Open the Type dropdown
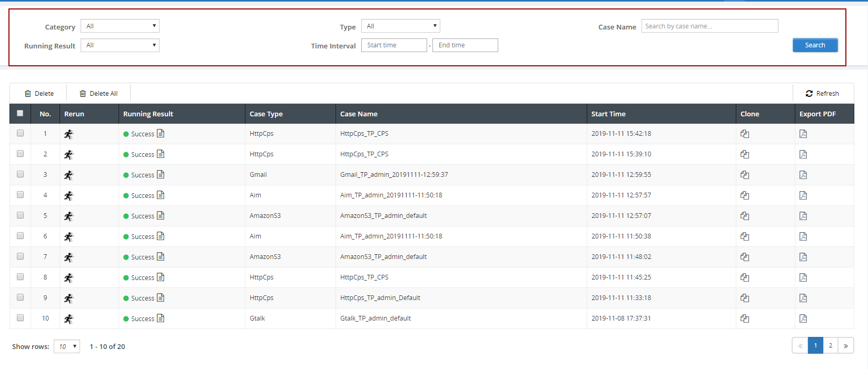 (401, 26)
